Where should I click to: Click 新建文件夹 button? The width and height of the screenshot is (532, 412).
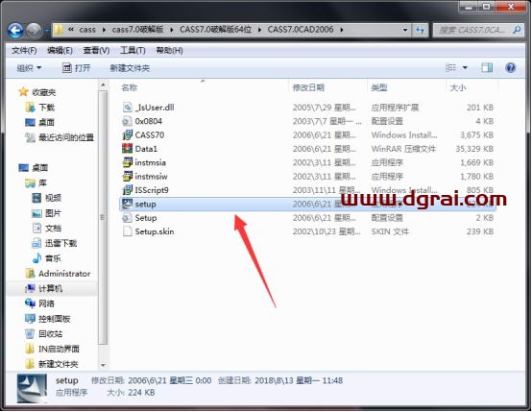pos(130,68)
